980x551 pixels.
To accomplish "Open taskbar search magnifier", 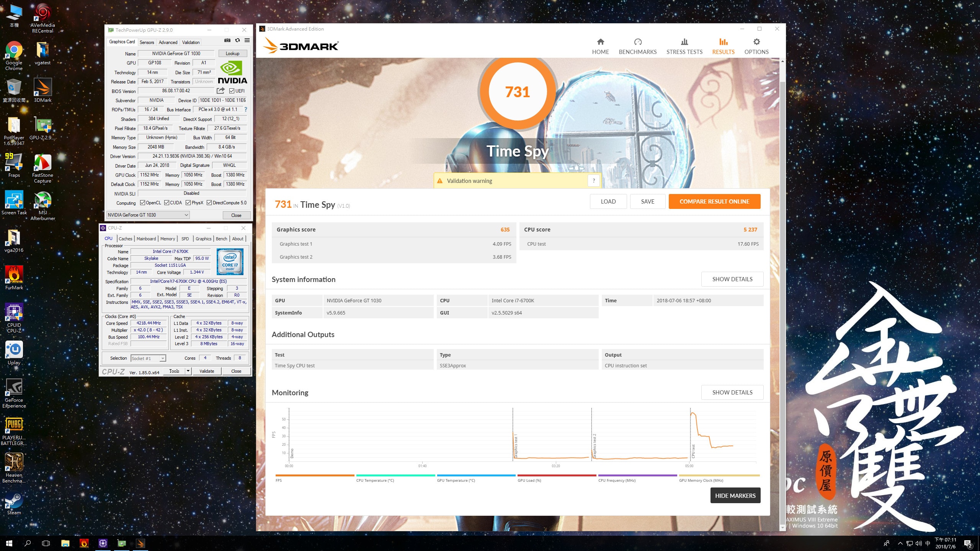I will [28, 543].
